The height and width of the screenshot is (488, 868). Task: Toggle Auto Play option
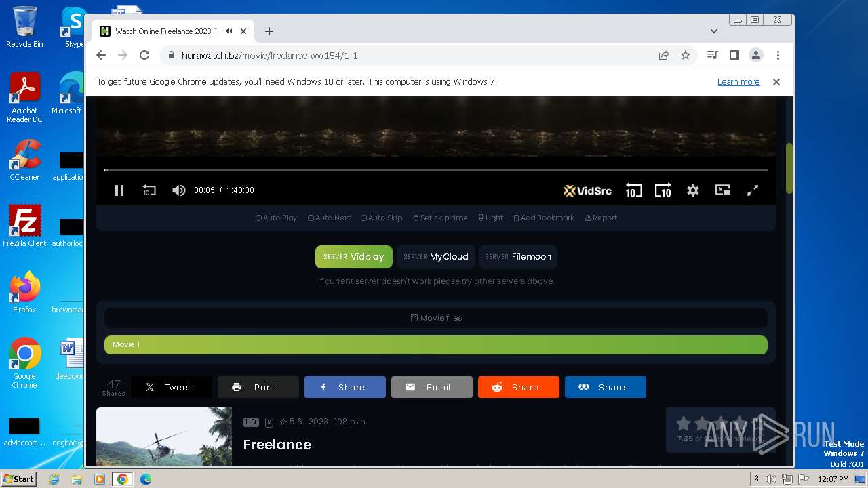coord(276,218)
